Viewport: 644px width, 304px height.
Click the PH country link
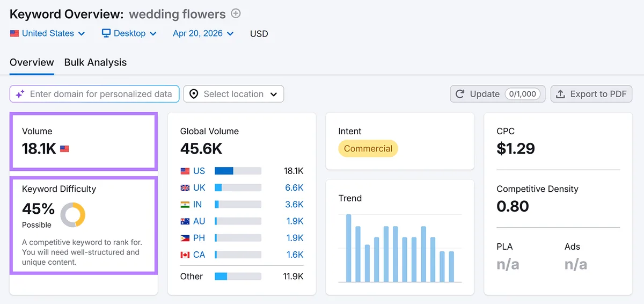(199, 237)
